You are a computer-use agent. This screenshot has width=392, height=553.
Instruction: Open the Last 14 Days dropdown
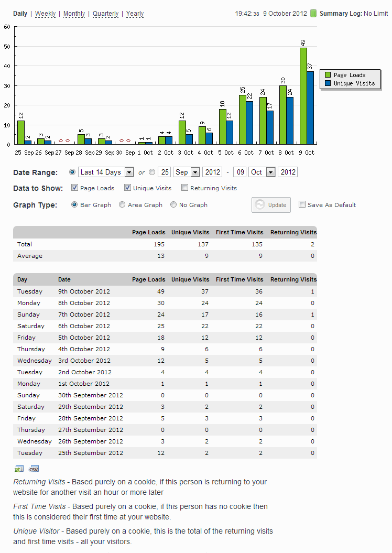point(106,172)
